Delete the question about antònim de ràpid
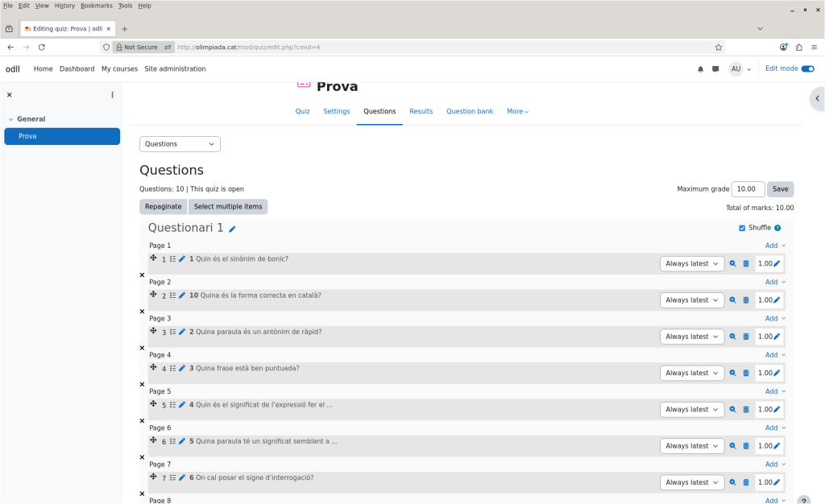This screenshot has height=504, width=825. 746,337
